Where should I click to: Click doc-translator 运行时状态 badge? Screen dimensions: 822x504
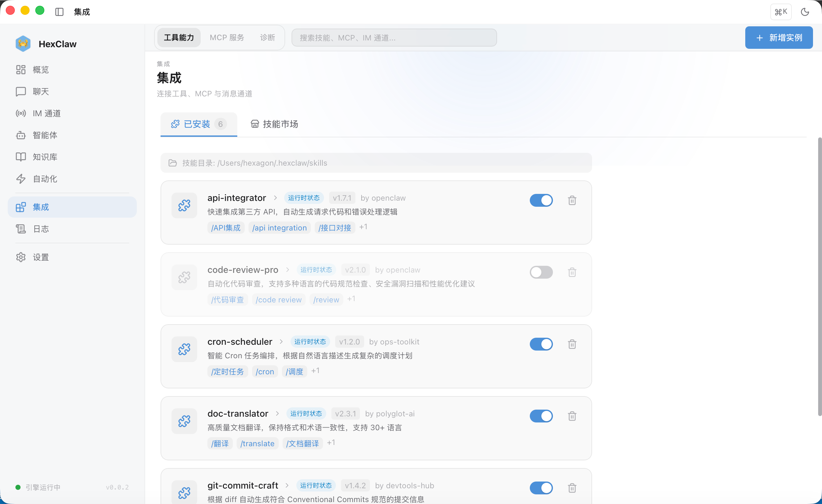(306, 413)
